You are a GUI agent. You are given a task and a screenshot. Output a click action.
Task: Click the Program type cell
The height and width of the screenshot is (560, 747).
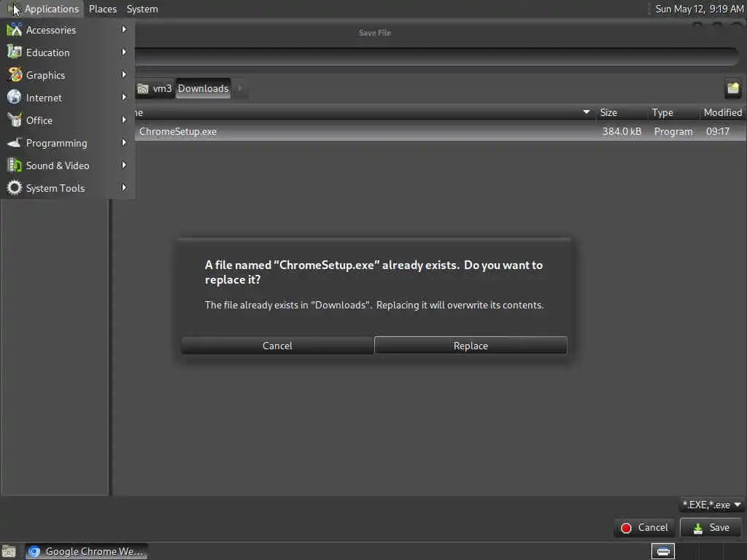673,131
